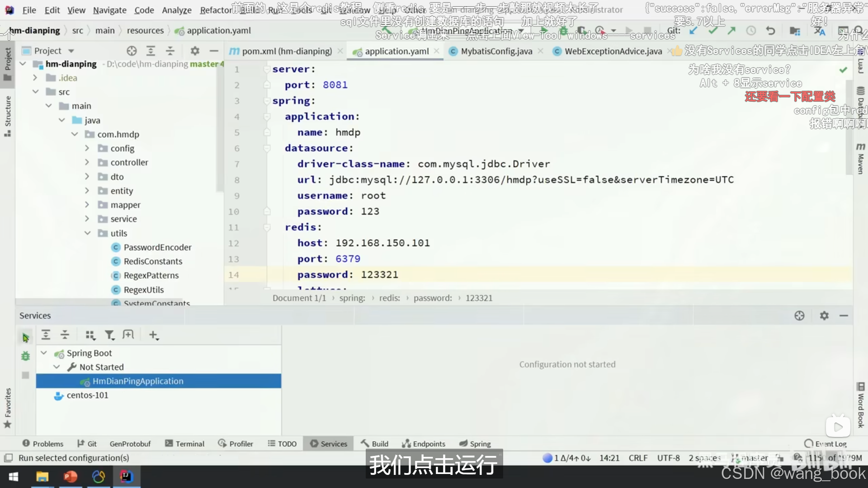
Task: Click the Debug bug icon in Services
Action: click(25, 356)
